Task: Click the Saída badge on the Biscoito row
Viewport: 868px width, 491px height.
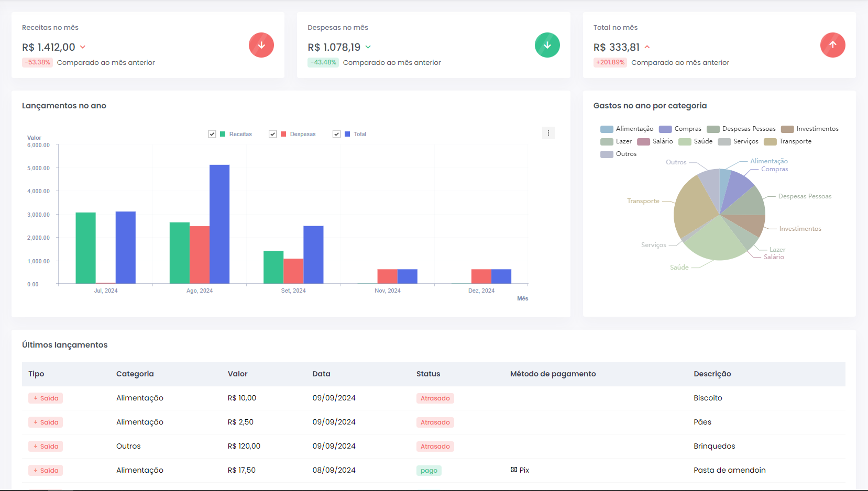Action: coord(46,398)
